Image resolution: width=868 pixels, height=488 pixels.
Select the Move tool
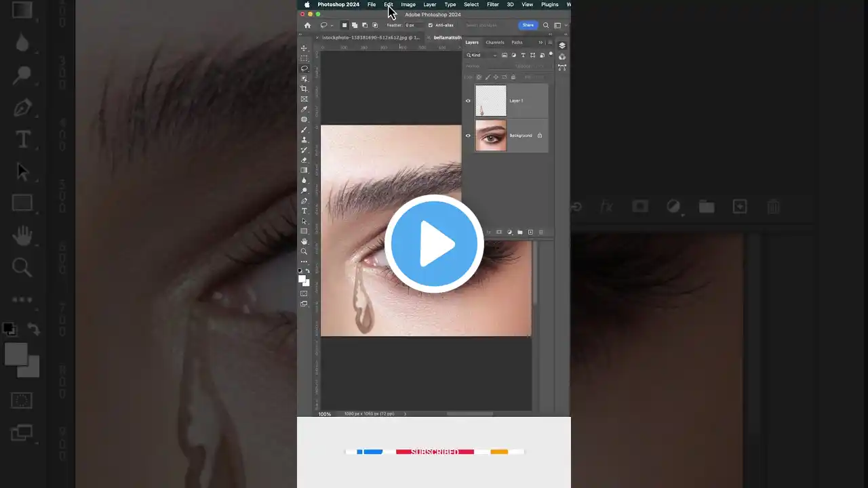[304, 48]
